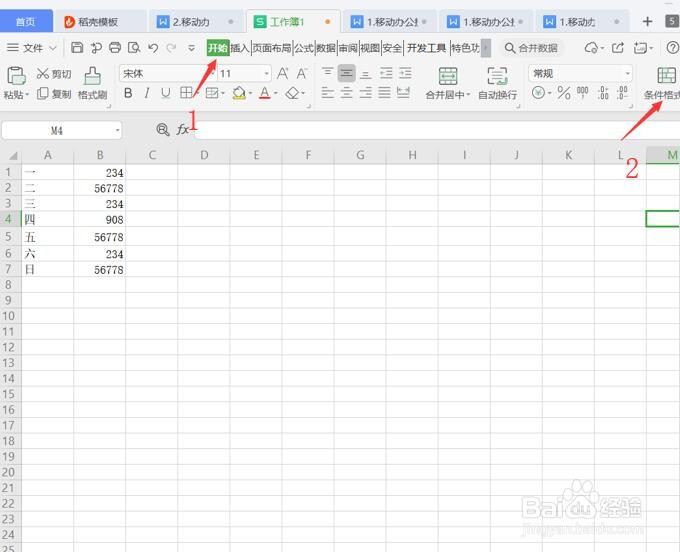The height and width of the screenshot is (552, 680).
Task: Click the font color A
Action: (265, 93)
